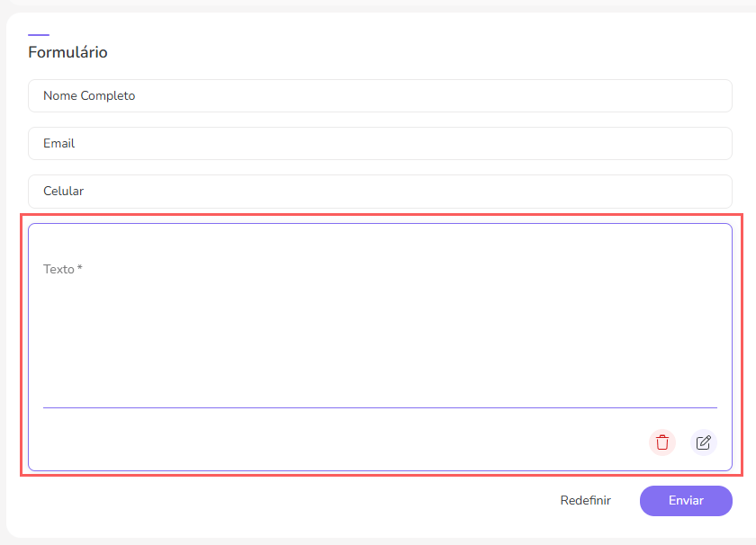Click the Formulário heading
The height and width of the screenshot is (545, 756).
coord(67,52)
